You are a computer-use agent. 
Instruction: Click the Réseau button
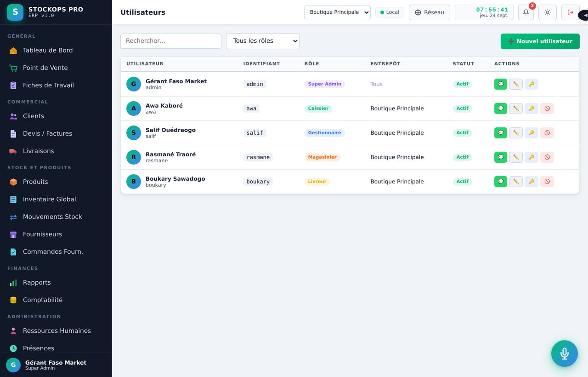coord(430,12)
